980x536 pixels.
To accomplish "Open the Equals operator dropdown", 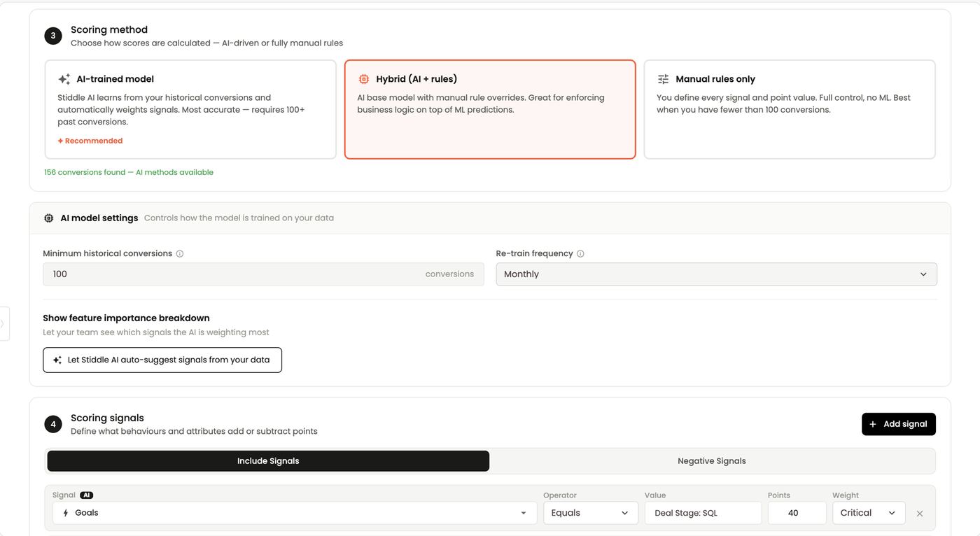I will coord(591,513).
